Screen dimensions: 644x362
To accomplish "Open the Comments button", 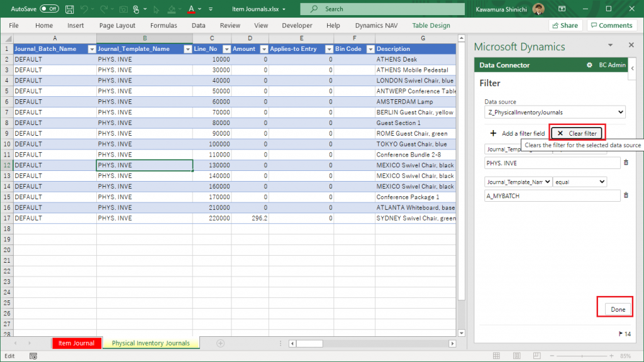I will tap(611, 25).
